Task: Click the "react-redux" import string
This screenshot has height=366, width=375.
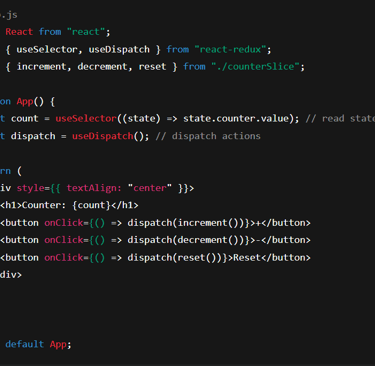Action: (230, 49)
